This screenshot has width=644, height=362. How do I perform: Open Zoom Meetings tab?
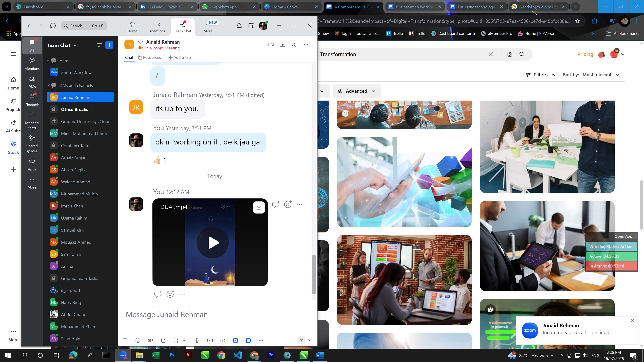157,27
